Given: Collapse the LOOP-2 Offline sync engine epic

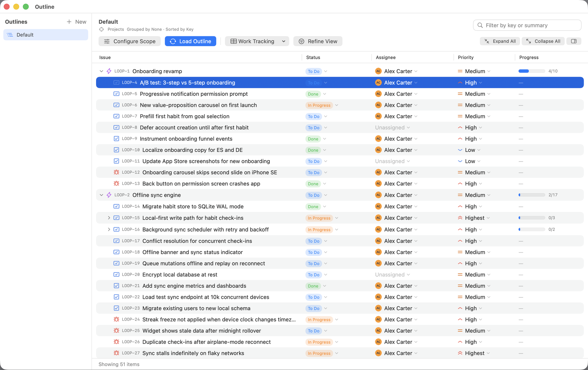Looking at the screenshot, I should pos(101,195).
